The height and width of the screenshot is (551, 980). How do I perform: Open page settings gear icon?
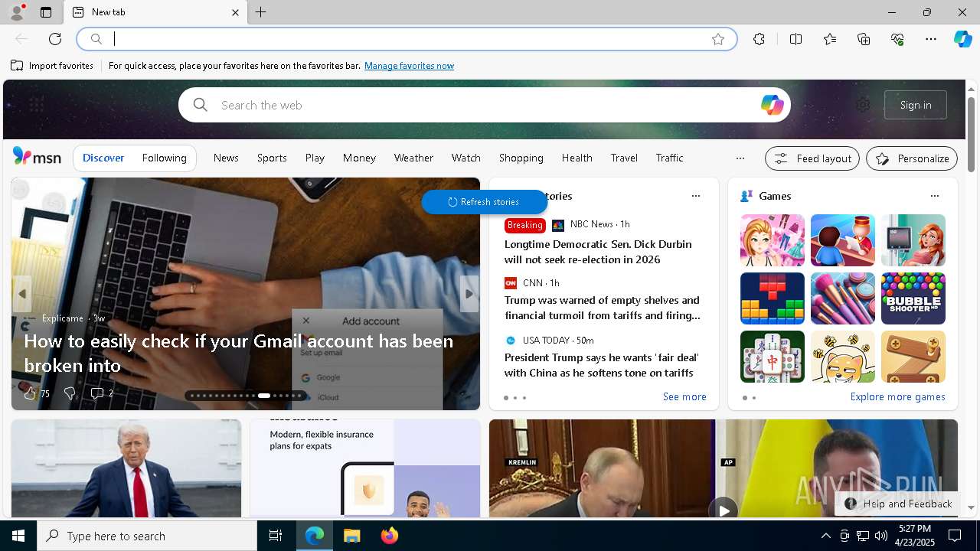(863, 105)
